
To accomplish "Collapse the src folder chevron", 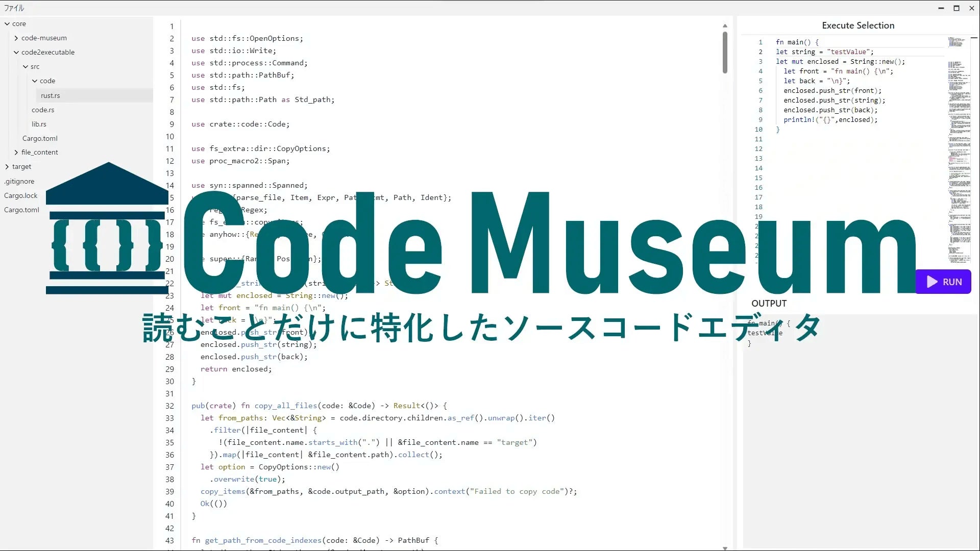I will pyautogui.click(x=26, y=66).
